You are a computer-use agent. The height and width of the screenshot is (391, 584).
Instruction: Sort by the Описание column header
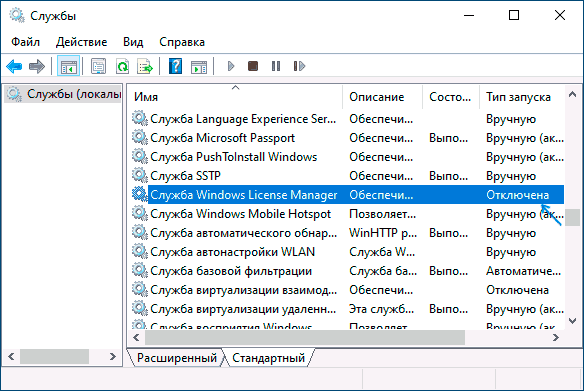pos(383,97)
